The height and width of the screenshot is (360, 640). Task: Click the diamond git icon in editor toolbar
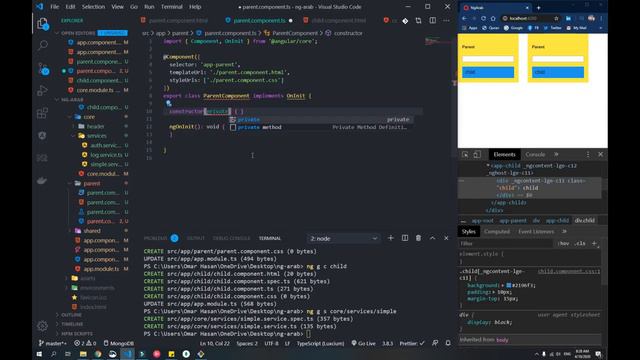pyautogui.click(x=405, y=20)
